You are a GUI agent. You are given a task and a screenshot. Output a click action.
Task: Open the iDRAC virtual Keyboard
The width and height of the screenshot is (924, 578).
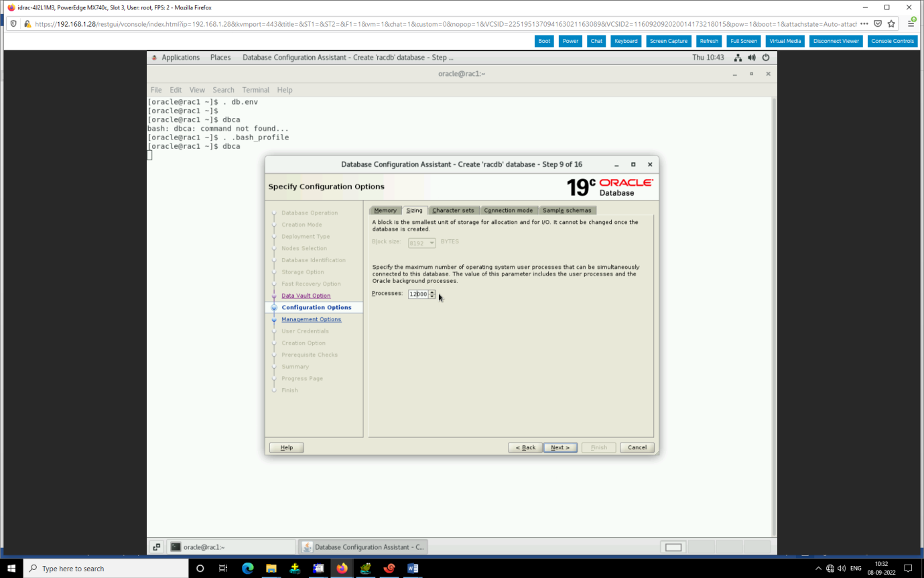[626, 41]
